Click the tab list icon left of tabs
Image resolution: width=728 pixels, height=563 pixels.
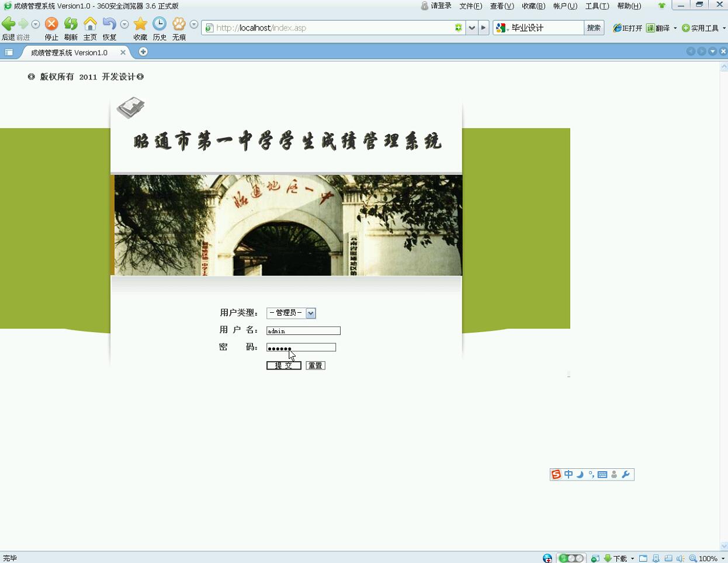[9, 52]
